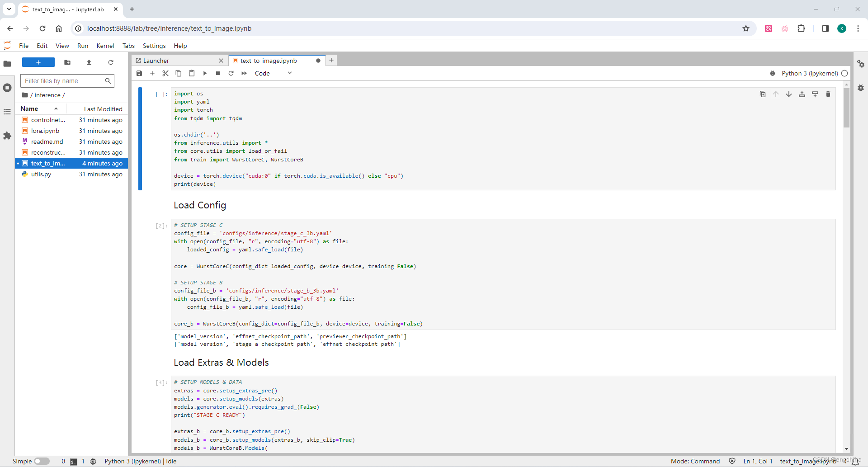The image size is (868, 467).
Task: Create a new folder in file browser
Action: point(67,62)
